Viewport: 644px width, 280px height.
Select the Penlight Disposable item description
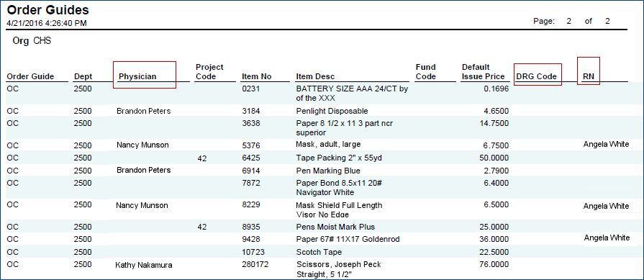click(332, 112)
